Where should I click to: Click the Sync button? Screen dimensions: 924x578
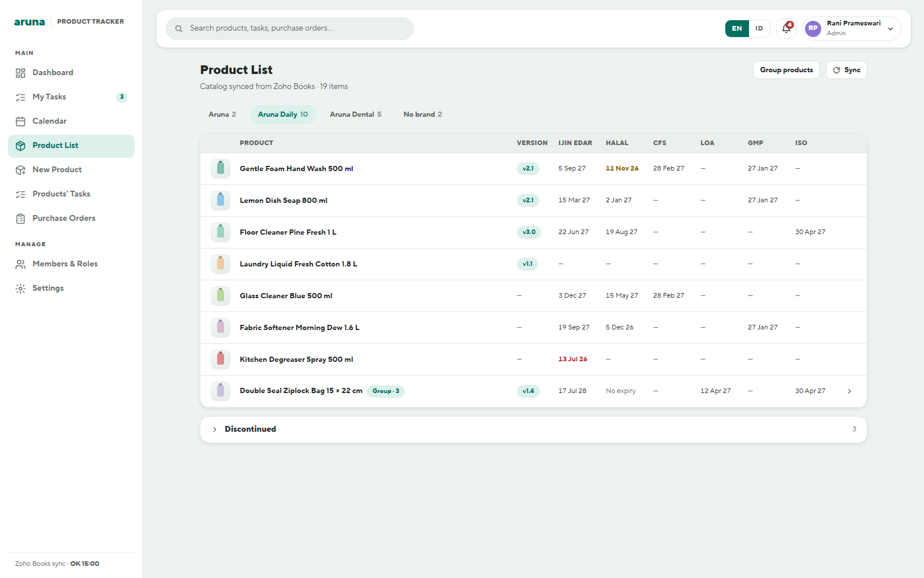pos(847,70)
